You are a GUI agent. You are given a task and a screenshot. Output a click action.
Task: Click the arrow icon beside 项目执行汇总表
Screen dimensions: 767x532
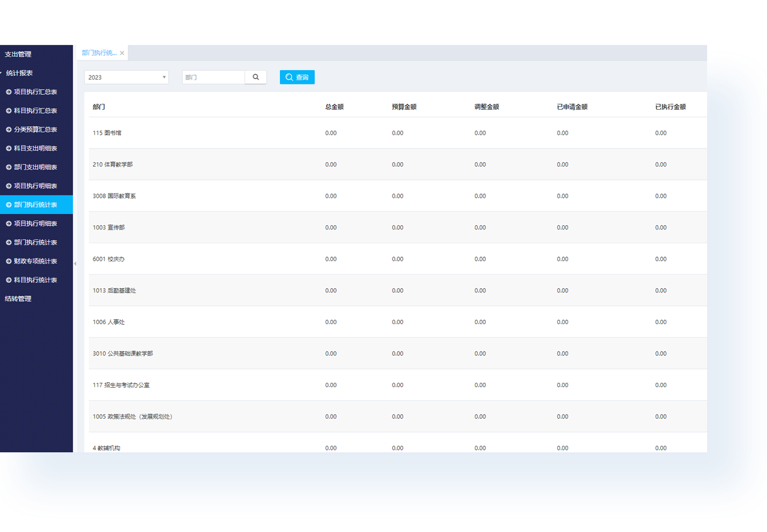pos(8,92)
